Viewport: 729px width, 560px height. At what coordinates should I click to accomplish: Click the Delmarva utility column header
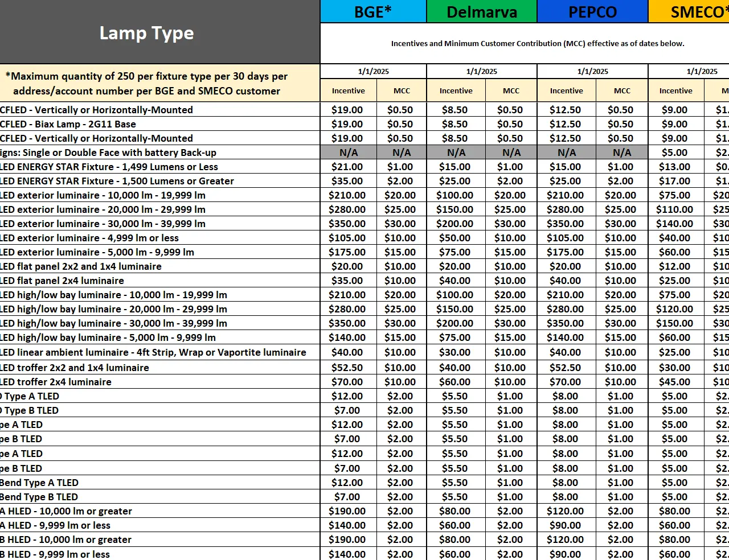point(482,11)
